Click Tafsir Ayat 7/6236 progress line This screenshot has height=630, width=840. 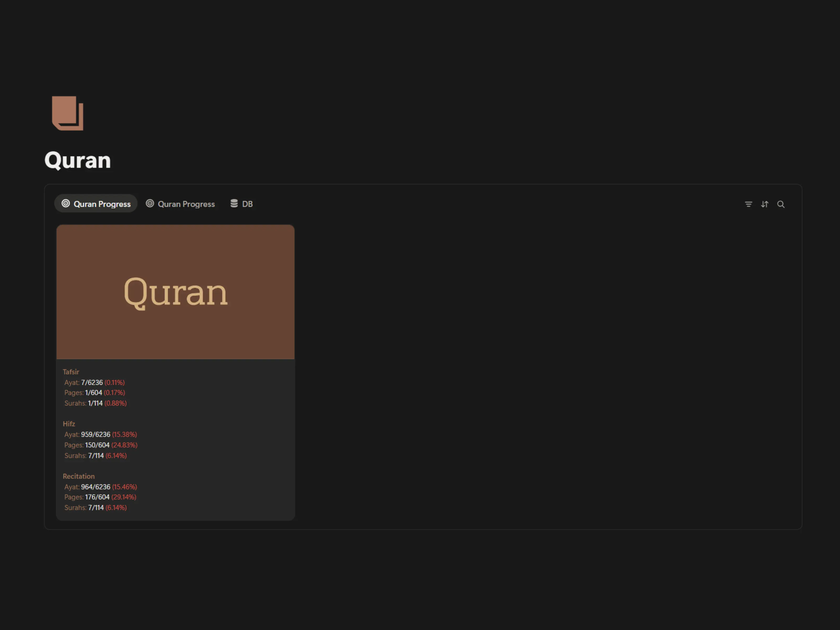click(x=94, y=382)
